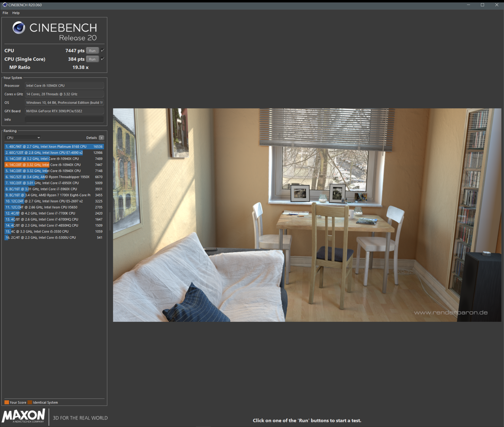
Task: Toggle the CPU test checkbox
Action: 103,50
